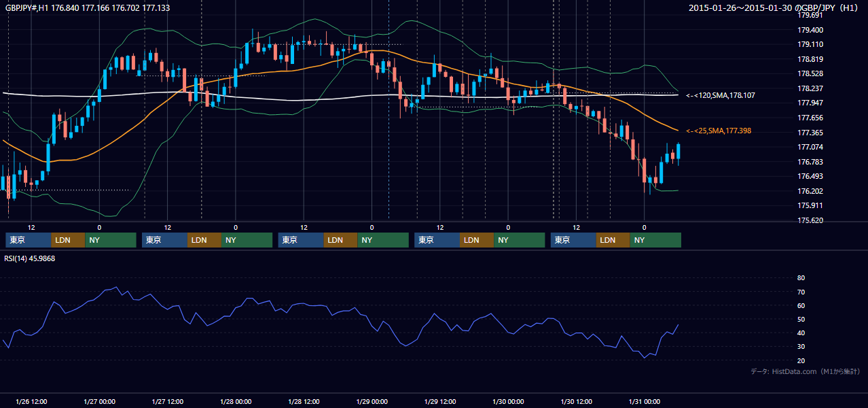Screen dimensions: 868x408
Task: Click price axis value 178.528
Action: (810, 73)
